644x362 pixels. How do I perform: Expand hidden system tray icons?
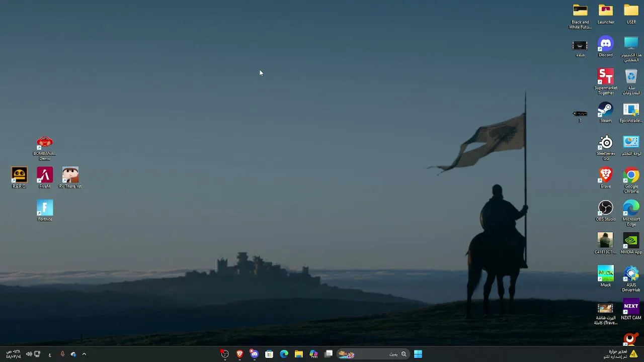[84, 354]
